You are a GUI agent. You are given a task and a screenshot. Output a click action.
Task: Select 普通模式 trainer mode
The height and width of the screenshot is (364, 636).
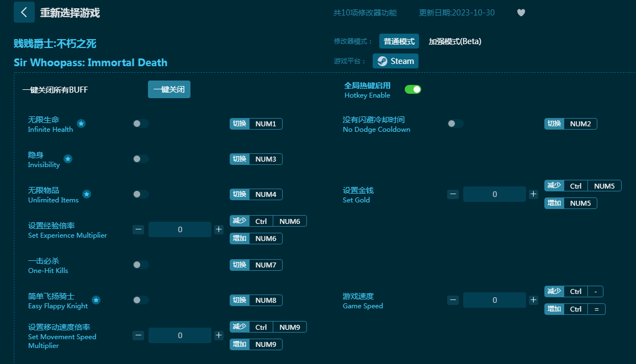[399, 41]
